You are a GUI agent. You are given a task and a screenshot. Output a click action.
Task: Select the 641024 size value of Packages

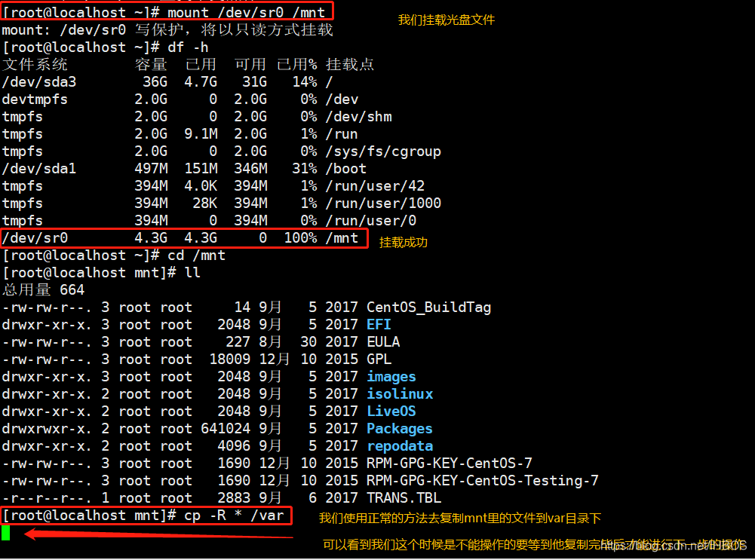click(226, 428)
